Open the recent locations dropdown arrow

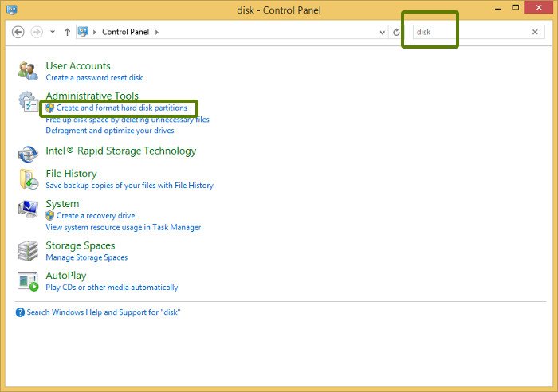point(53,32)
